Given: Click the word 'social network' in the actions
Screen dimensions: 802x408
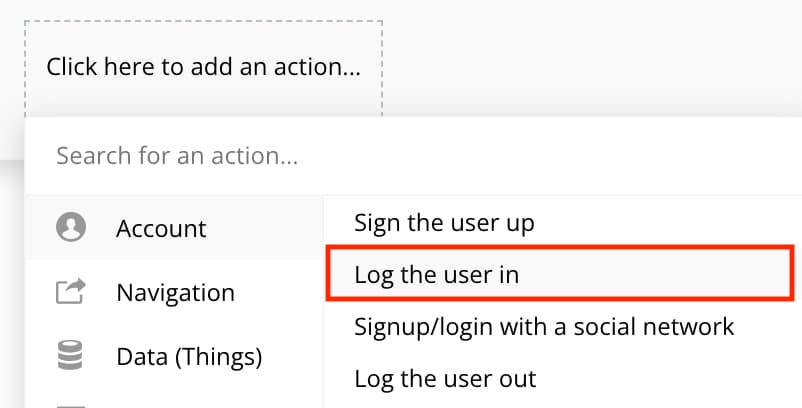Looking at the screenshot, I should (x=654, y=326).
